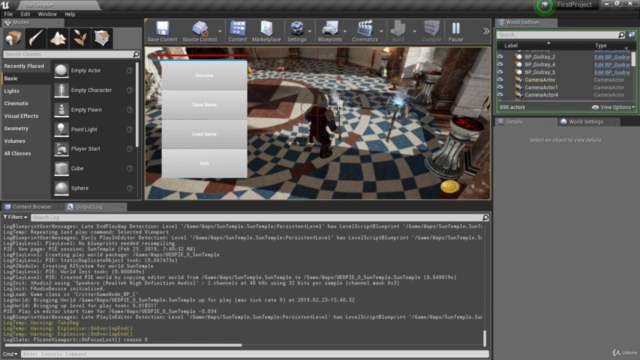640x360 pixels.
Task: Click the Output Log search magnifier
Action: point(485,218)
